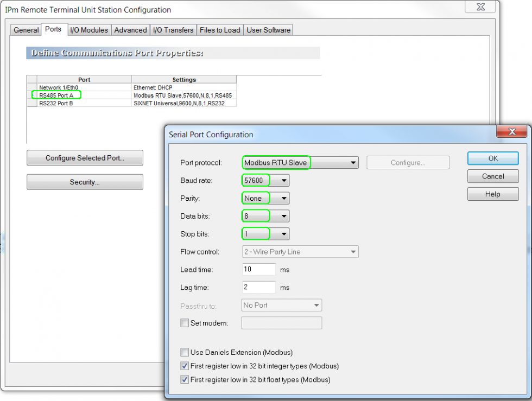This screenshot has width=532, height=401.
Task: Switch to the General tab
Action: 26,30
